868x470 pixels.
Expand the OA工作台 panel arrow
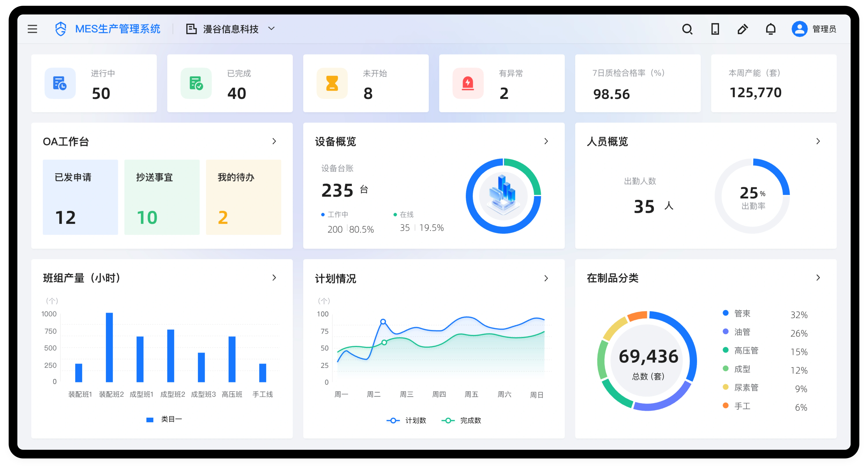coord(274,141)
